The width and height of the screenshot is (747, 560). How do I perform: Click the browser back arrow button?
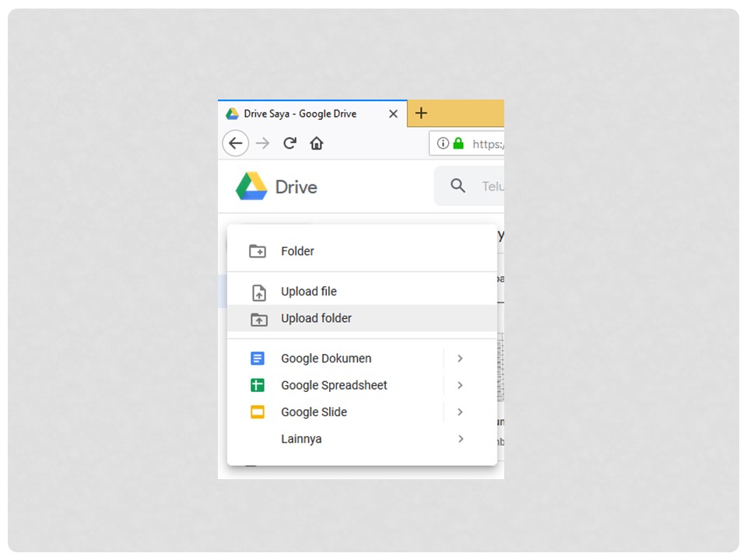(x=235, y=143)
